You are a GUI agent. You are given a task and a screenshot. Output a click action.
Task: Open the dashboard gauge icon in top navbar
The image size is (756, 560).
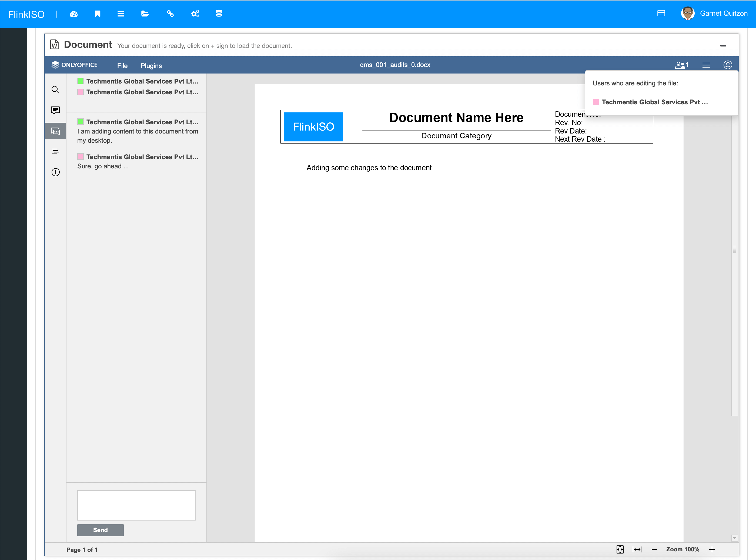pos(74,14)
